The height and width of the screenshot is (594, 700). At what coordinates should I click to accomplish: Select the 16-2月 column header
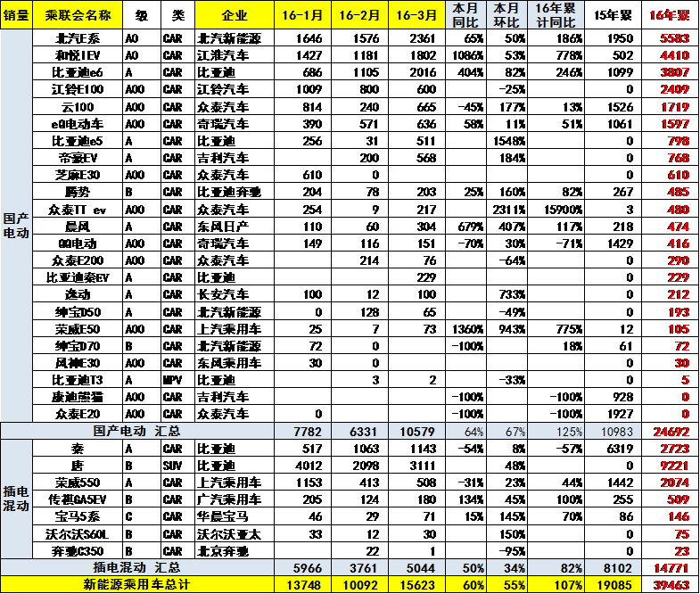pyautogui.click(x=360, y=15)
